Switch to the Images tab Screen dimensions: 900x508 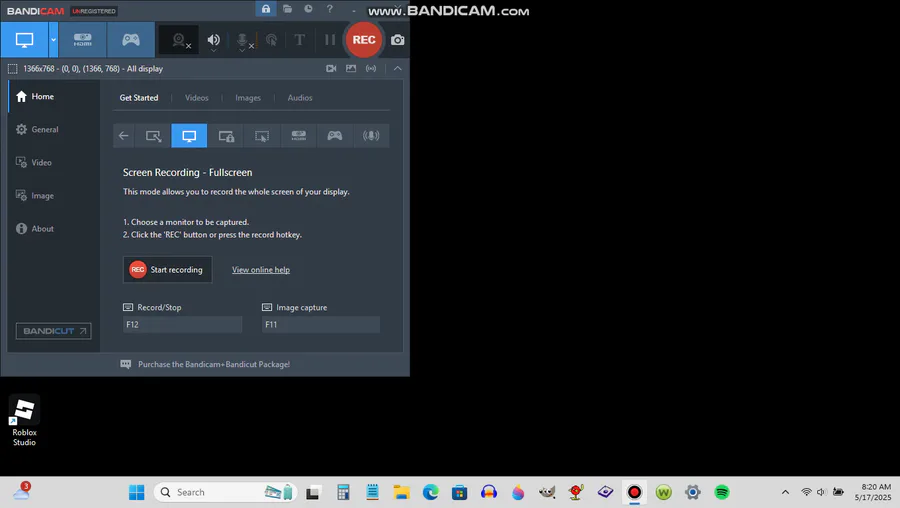(x=248, y=98)
